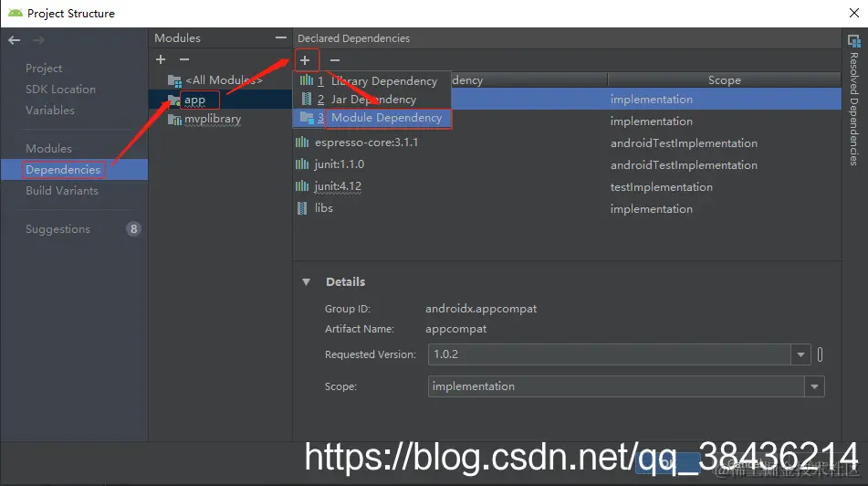Select the junit:4.12 dependency row

(x=567, y=186)
